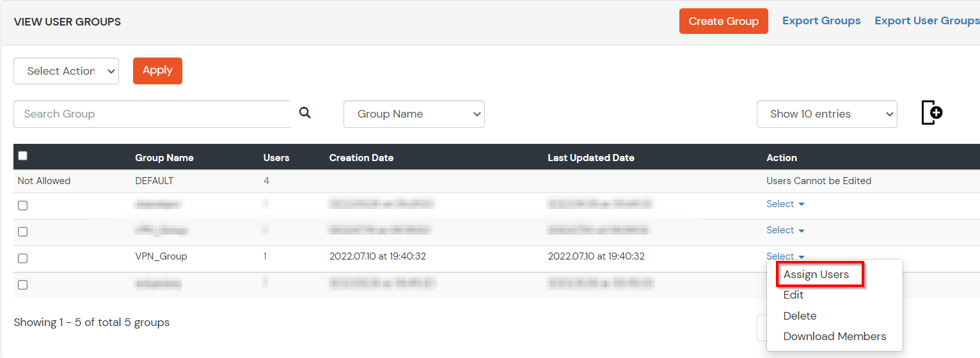
Task: Check the VPN_Group row checkbox
Action: pos(23,258)
